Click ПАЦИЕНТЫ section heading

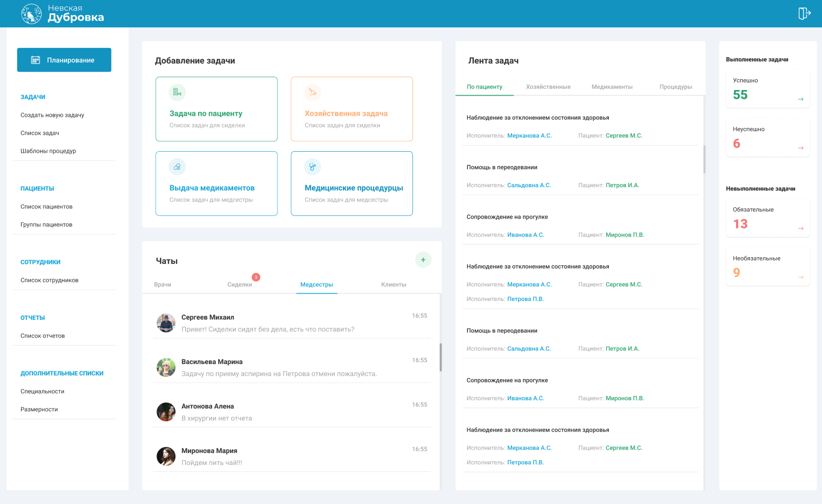[x=37, y=189]
